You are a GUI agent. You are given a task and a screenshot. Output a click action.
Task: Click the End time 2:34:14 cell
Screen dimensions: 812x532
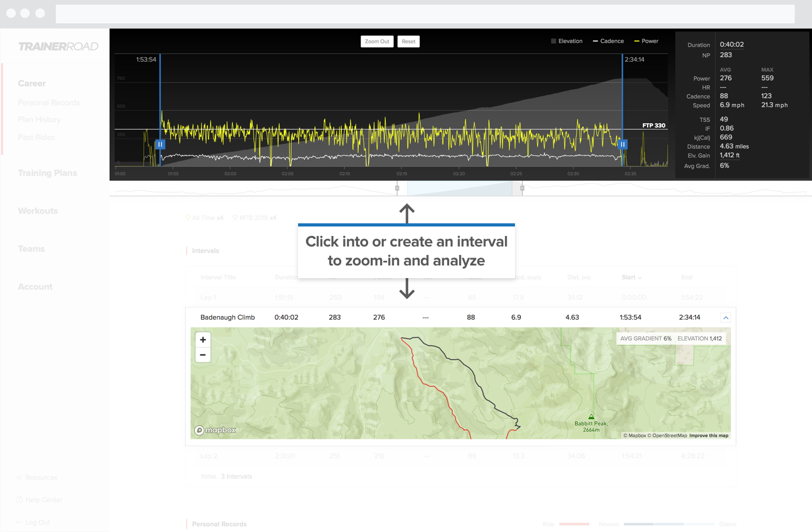(x=689, y=318)
